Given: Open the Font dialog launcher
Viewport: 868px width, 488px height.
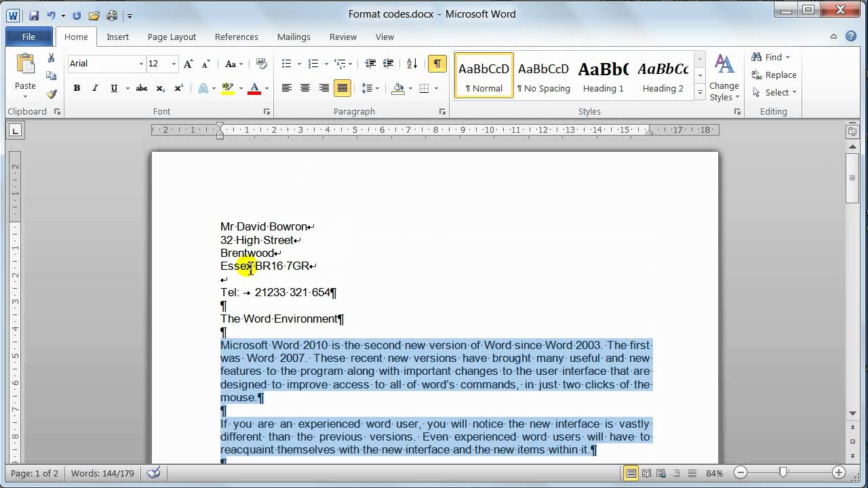Looking at the screenshot, I should coord(267,112).
